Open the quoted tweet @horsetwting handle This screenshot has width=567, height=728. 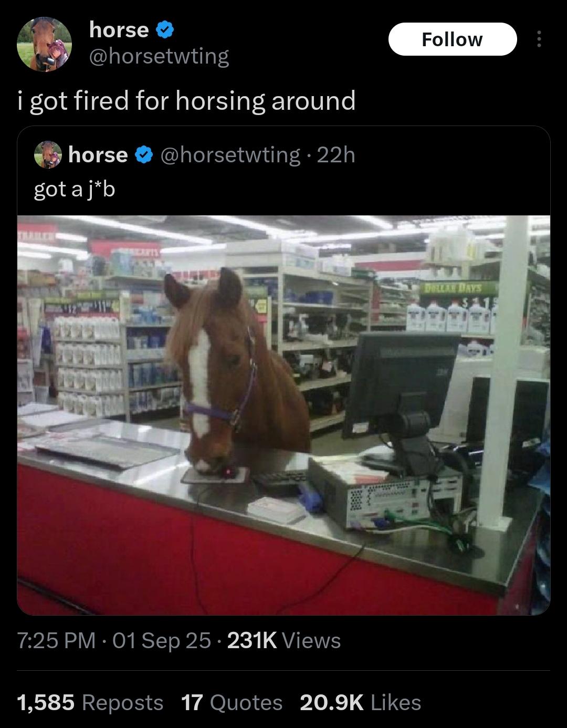click(x=229, y=155)
